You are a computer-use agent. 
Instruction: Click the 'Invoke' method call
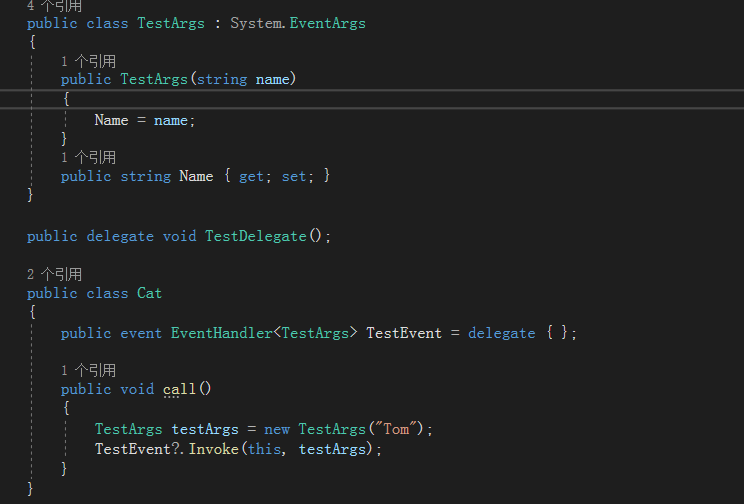(x=214, y=449)
